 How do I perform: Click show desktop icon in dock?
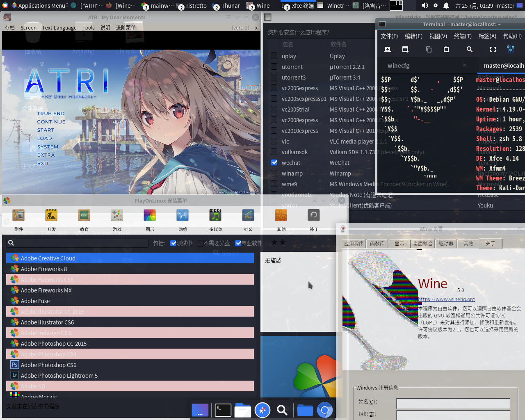click(200, 410)
